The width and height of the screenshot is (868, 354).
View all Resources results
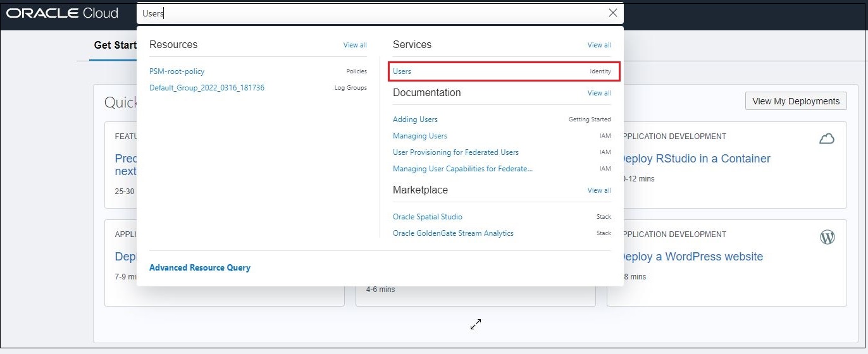(354, 45)
